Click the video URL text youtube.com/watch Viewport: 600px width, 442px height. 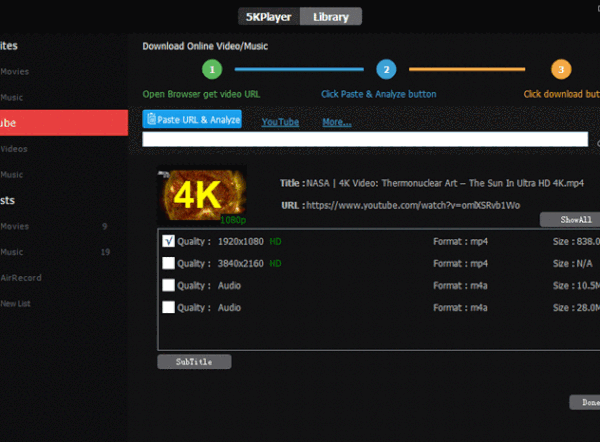click(x=413, y=206)
